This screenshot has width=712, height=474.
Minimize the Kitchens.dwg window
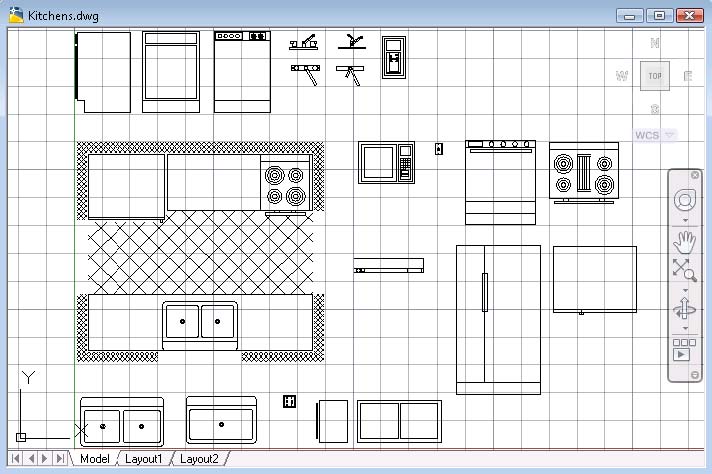[x=629, y=15]
